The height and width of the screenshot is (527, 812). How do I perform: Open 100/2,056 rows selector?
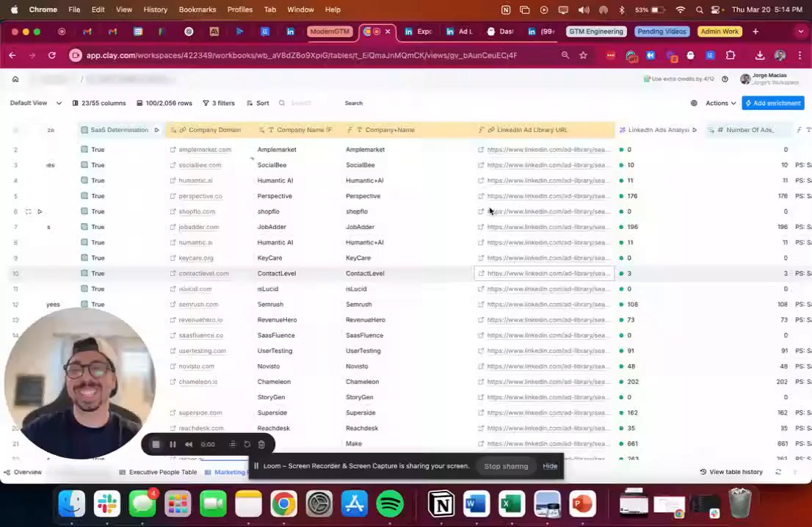click(x=164, y=103)
